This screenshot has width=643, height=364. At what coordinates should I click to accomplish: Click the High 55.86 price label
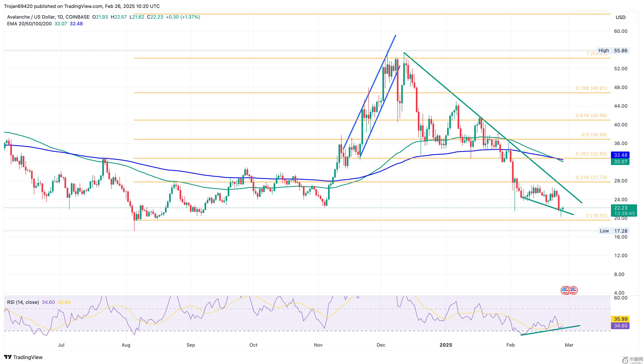pos(613,50)
